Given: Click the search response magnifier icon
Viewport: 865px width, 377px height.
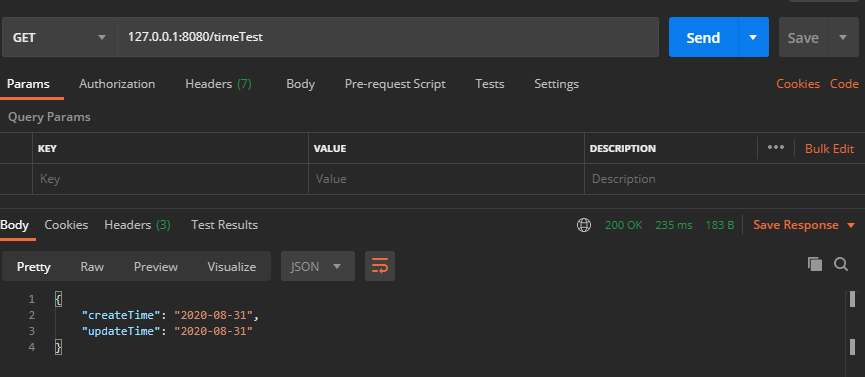Looking at the screenshot, I should point(841,264).
